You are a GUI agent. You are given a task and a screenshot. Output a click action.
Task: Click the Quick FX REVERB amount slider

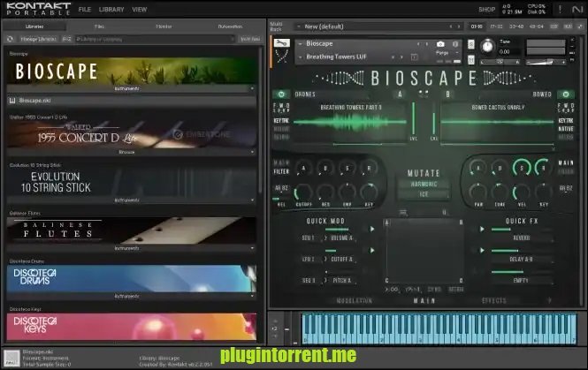pos(522,230)
